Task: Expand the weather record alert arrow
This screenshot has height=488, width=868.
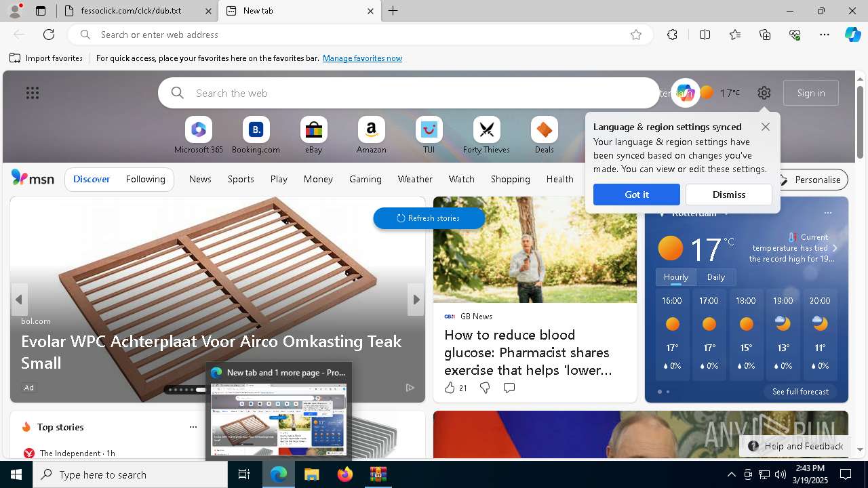Action: [835, 248]
